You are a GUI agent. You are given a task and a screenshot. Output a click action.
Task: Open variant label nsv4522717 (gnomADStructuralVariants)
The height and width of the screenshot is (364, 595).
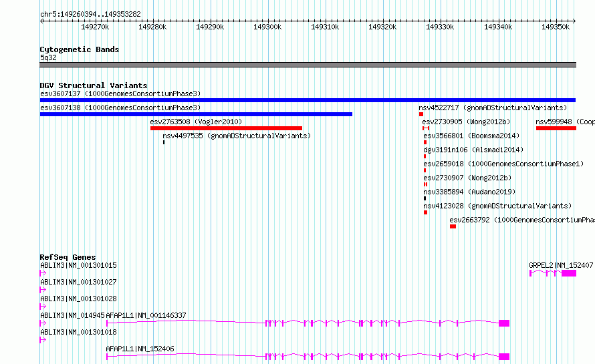point(493,108)
